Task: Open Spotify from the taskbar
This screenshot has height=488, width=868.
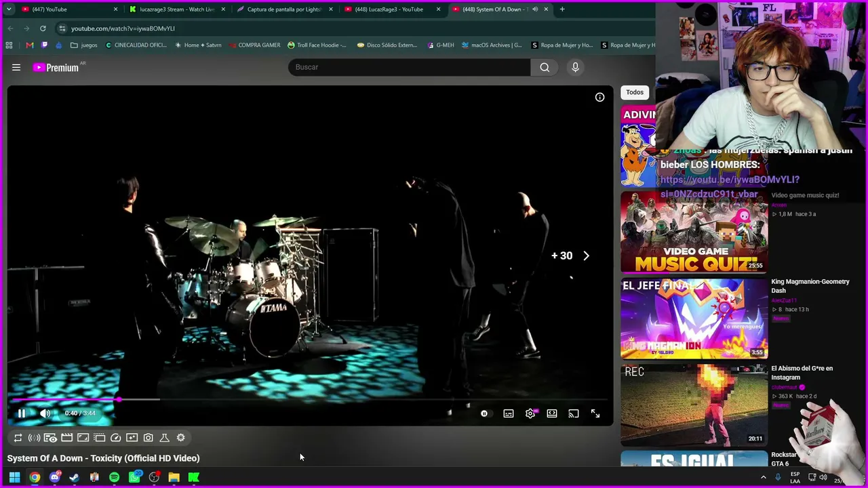Action: point(114,477)
